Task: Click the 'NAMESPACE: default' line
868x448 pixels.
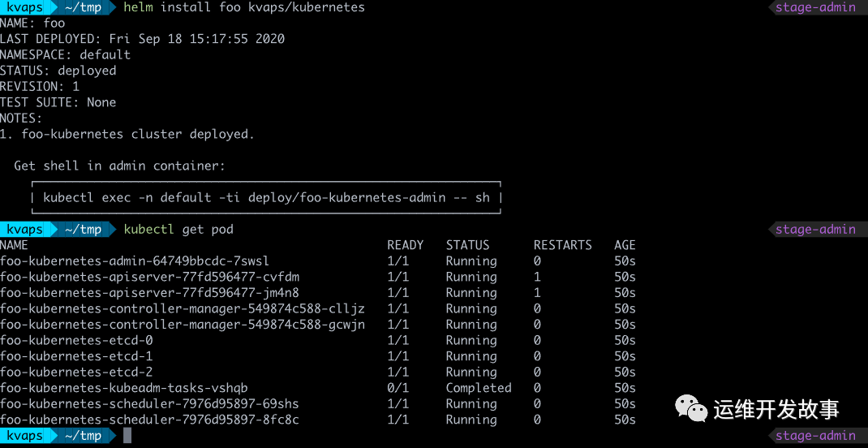Action: (66, 55)
